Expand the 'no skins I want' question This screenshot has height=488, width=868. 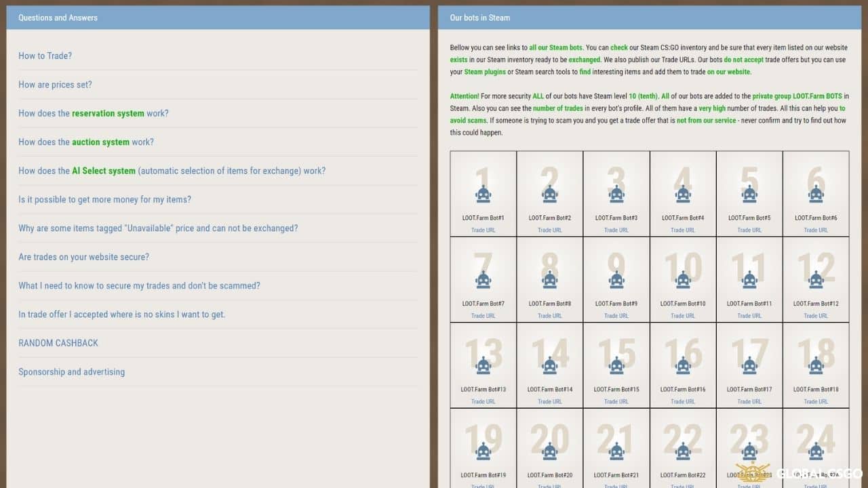121,314
